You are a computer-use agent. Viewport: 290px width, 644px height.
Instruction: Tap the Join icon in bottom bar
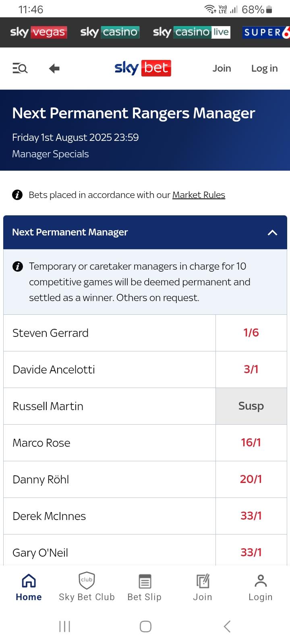(x=203, y=581)
